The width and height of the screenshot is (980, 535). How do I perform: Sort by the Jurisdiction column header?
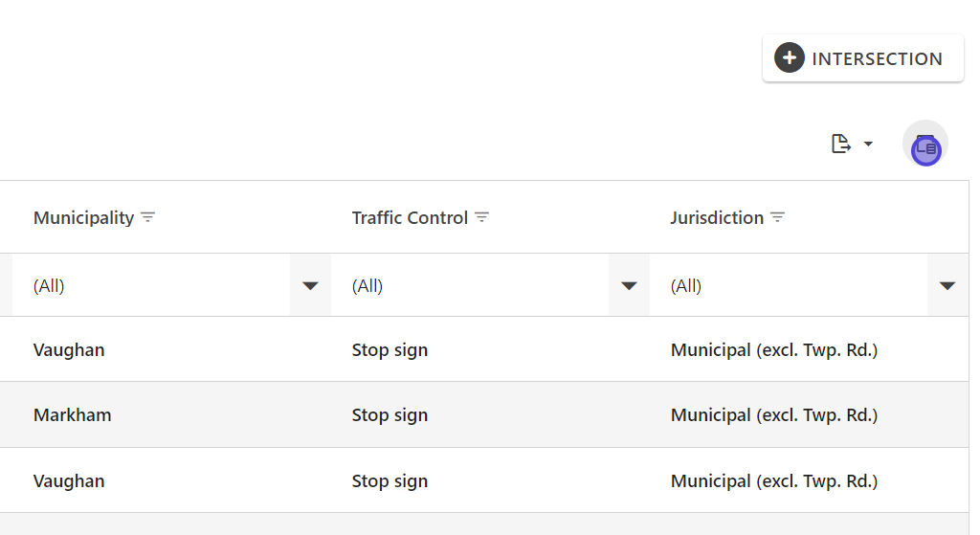[717, 218]
